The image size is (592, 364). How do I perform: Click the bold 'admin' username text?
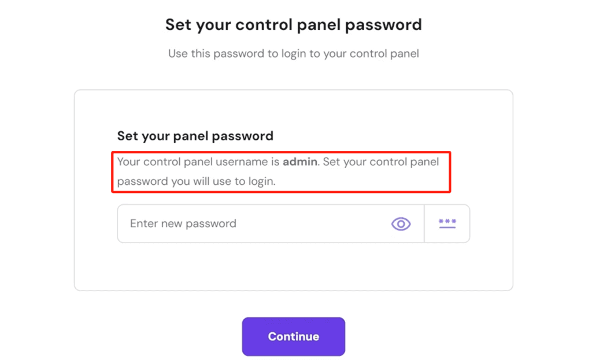coord(299,162)
